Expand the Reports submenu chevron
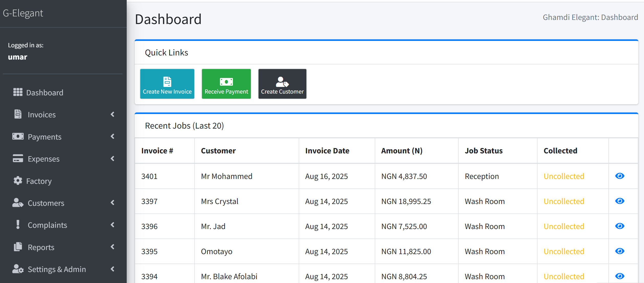 click(112, 247)
